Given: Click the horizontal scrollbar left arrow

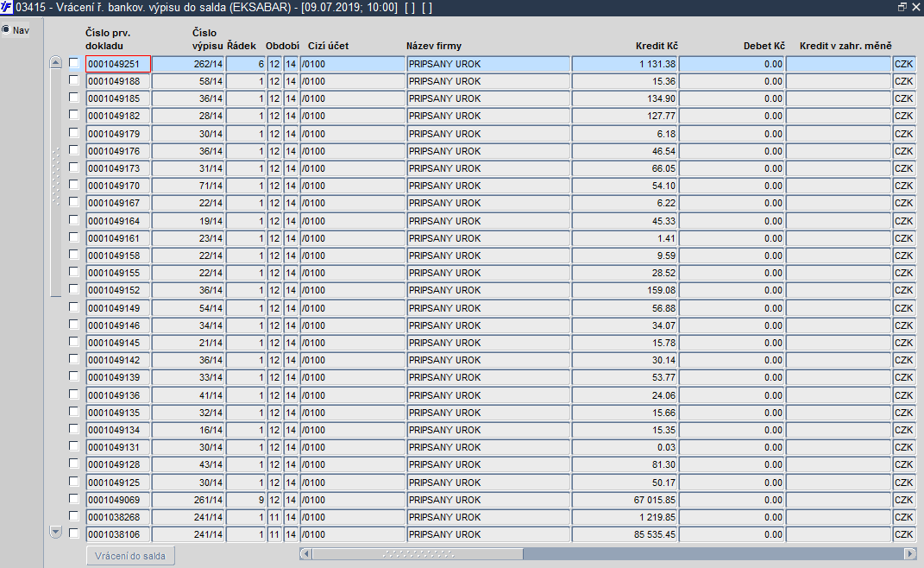Looking at the screenshot, I should click(x=305, y=554).
